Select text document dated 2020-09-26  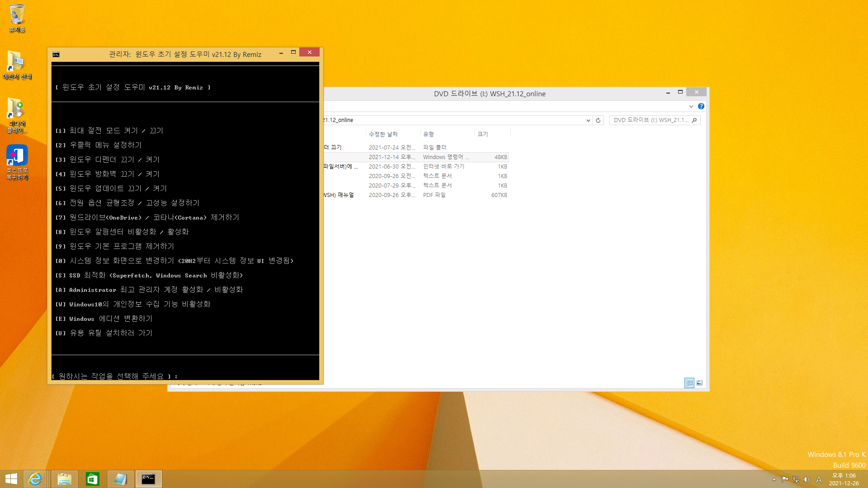416,176
